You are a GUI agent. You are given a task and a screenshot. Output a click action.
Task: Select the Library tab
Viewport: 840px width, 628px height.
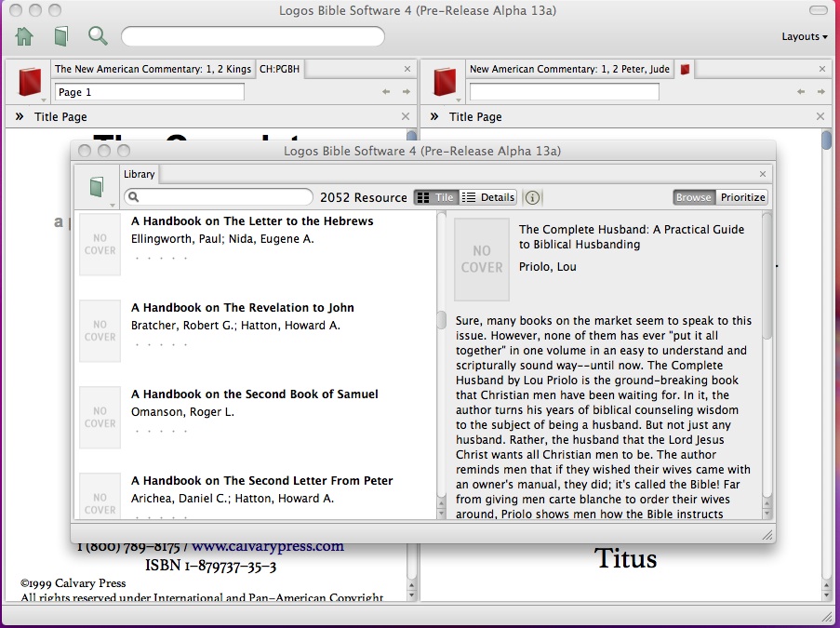click(139, 174)
